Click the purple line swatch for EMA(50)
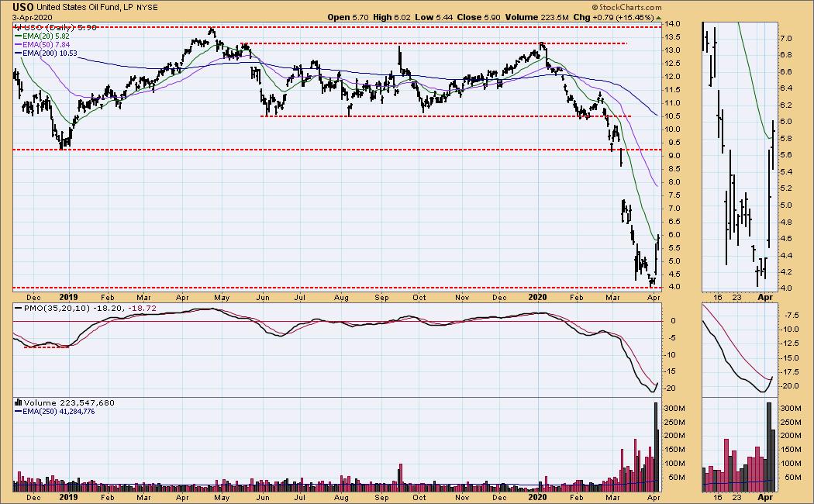Image resolution: width=814 pixels, height=504 pixels. tap(18, 45)
